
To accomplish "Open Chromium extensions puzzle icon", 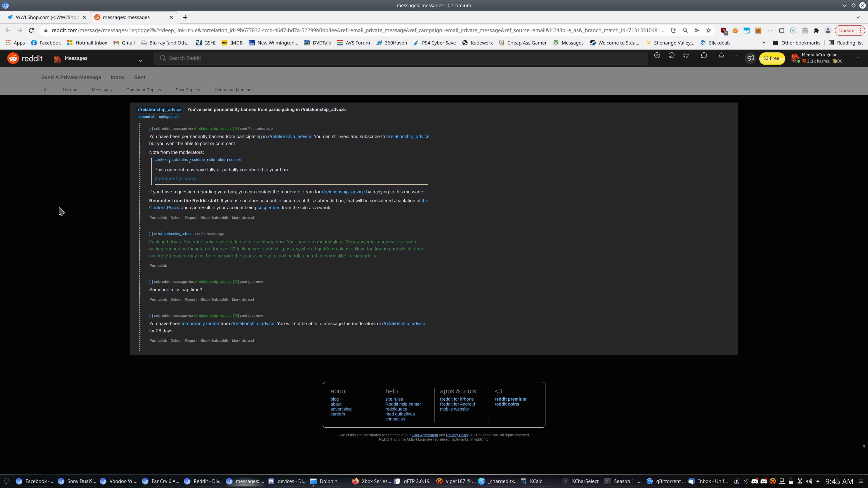I will pos(816,30).
